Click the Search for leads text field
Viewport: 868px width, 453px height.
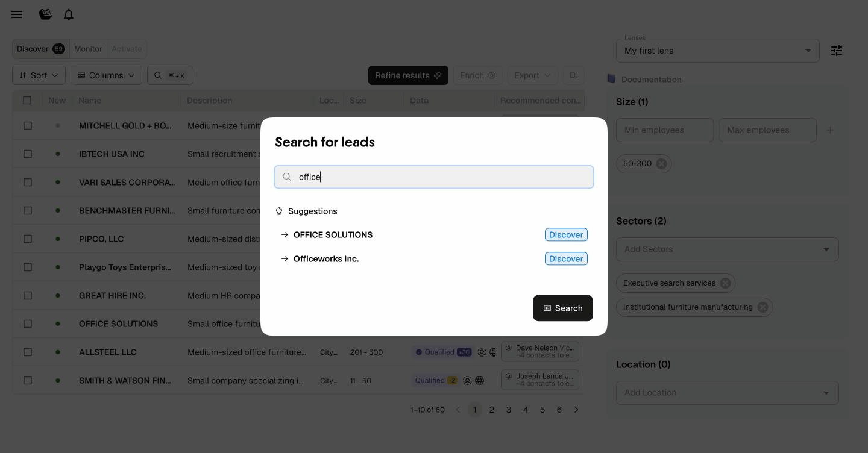[434, 177]
